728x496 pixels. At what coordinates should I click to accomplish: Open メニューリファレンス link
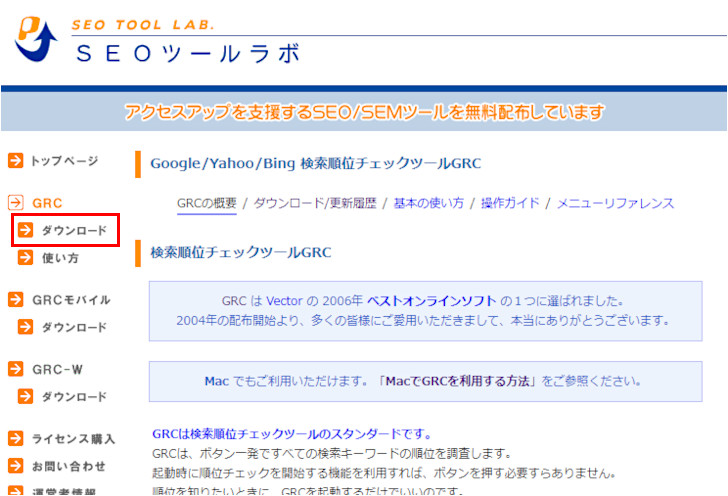coord(615,203)
